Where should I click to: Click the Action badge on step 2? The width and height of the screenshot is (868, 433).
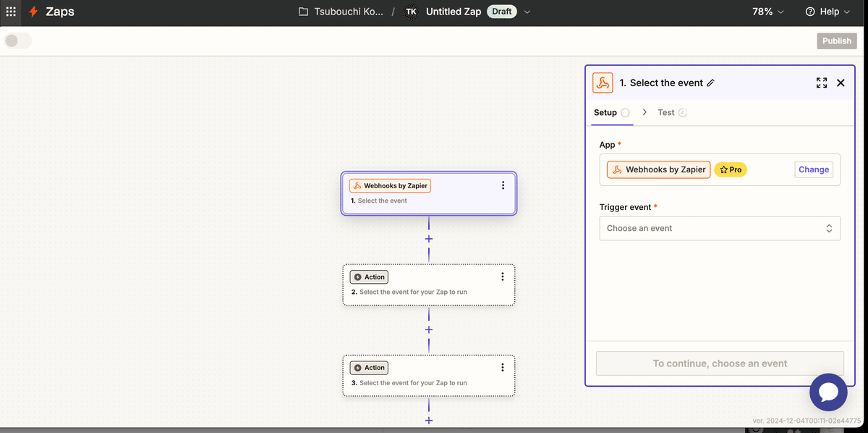coord(369,277)
